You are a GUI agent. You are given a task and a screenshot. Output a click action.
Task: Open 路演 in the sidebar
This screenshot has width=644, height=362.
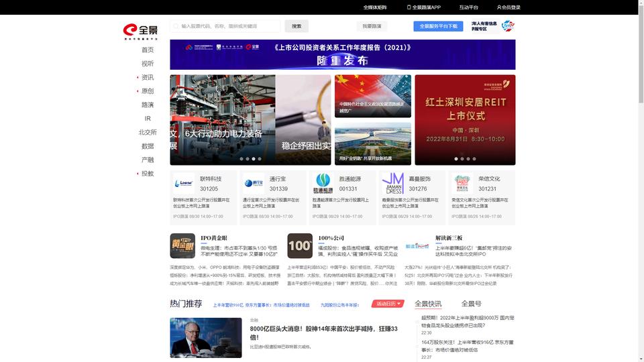coord(148,105)
